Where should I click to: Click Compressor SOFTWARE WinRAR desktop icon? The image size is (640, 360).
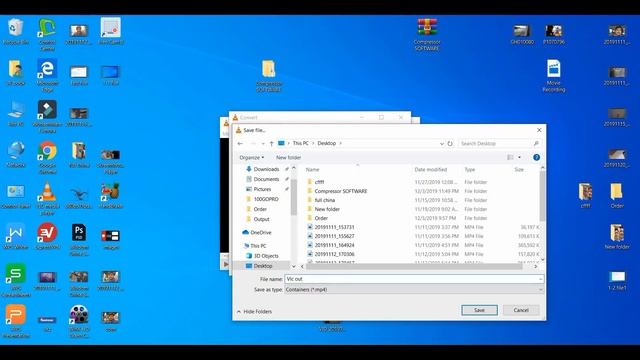click(x=427, y=34)
